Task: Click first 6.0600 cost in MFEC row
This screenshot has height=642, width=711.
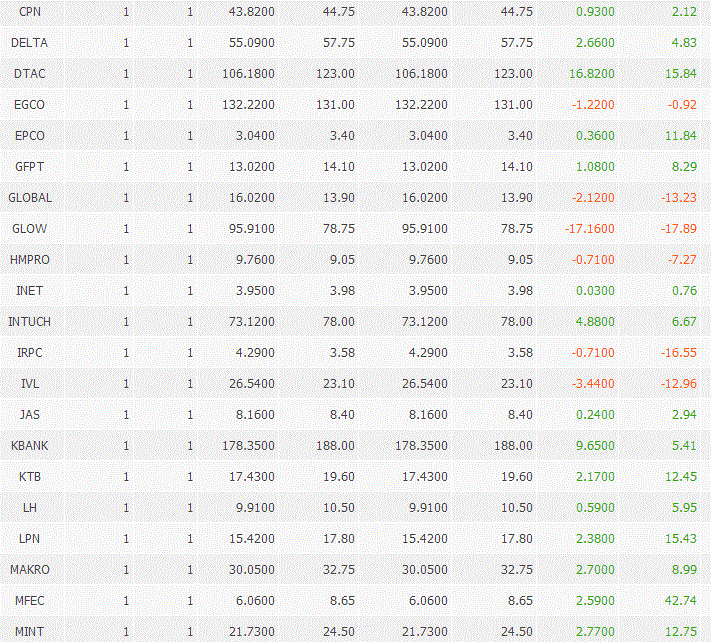Action: (x=255, y=601)
